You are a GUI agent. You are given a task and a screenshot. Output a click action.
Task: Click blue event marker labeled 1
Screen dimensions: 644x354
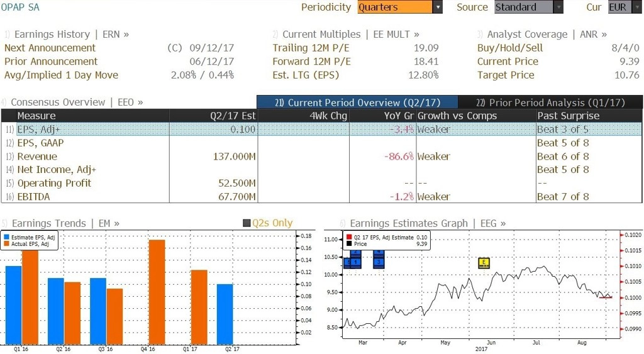tap(356, 262)
